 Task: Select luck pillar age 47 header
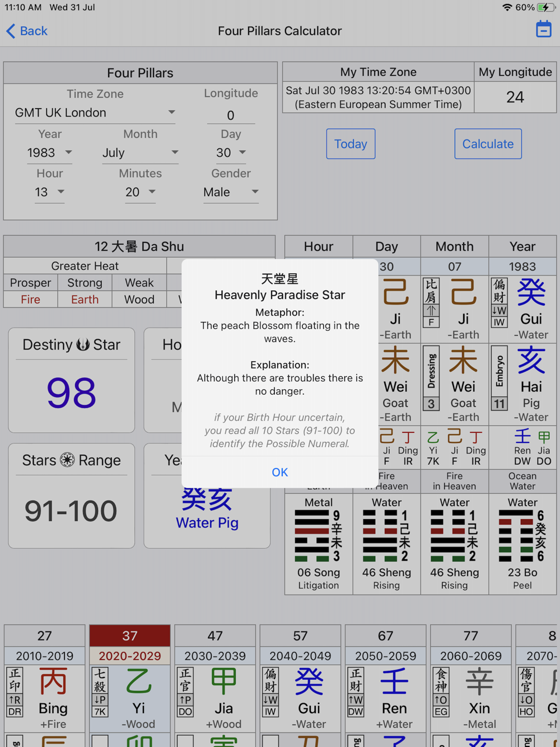(215, 636)
